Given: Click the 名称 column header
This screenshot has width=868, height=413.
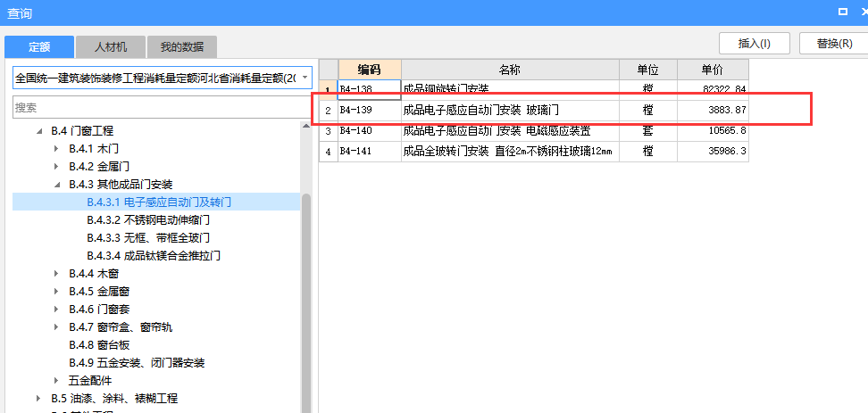Looking at the screenshot, I should pyautogui.click(x=510, y=70).
